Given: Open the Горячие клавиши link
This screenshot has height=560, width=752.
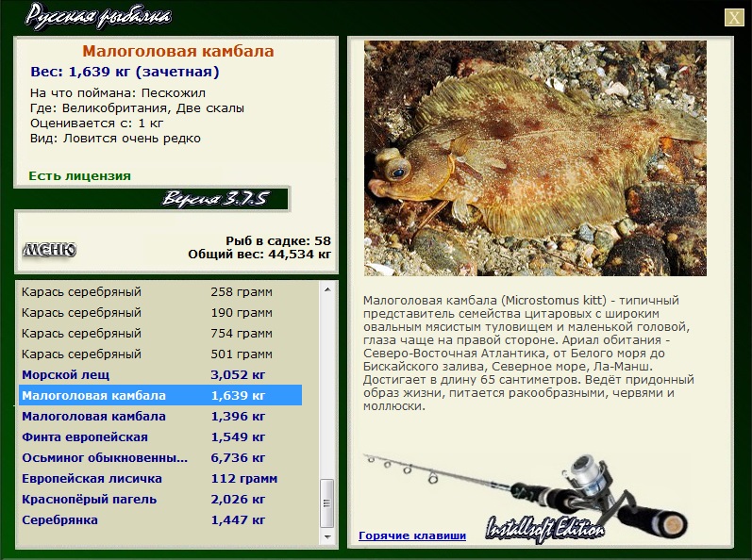Looking at the screenshot, I should [x=412, y=535].
